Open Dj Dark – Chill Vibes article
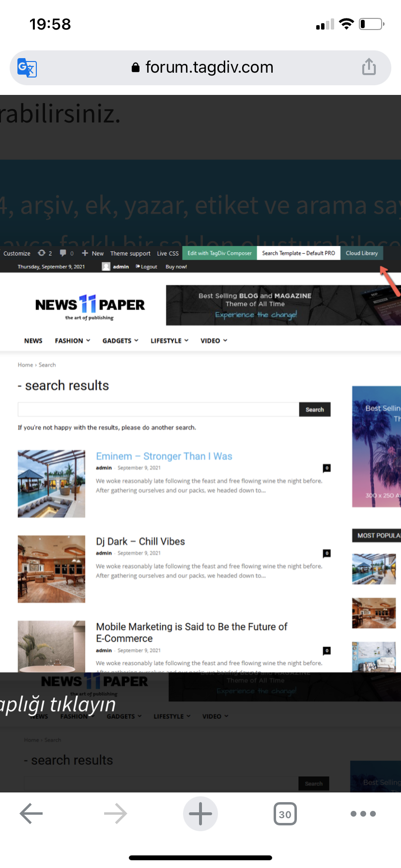The width and height of the screenshot is (401, 868). pyautogui.click(x=140, y=542)
